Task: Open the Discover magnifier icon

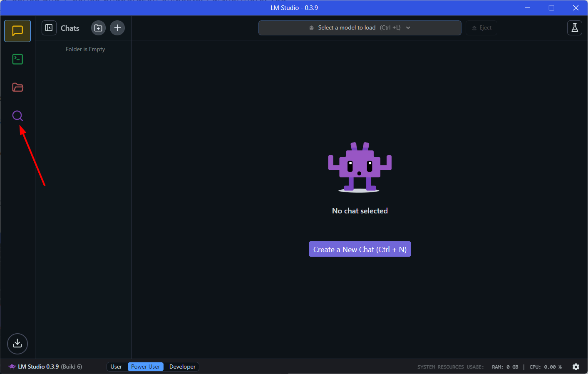Action: click(x=17, y=116)
